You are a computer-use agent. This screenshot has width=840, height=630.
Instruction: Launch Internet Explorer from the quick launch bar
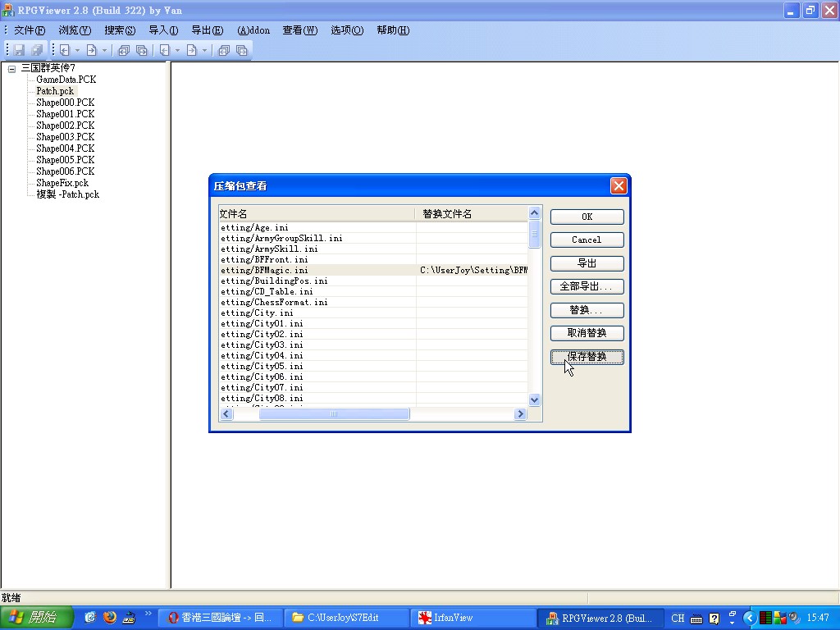click(x=89, y=618)
